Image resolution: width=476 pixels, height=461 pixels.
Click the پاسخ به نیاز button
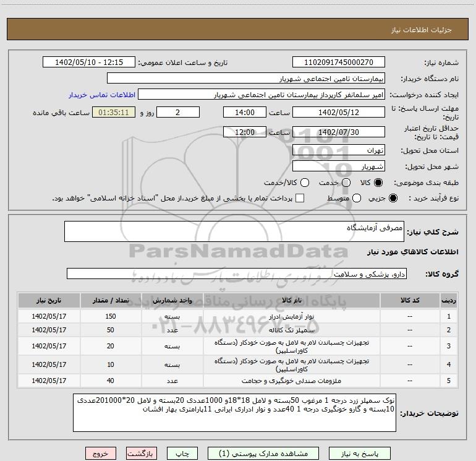(359, 454)
